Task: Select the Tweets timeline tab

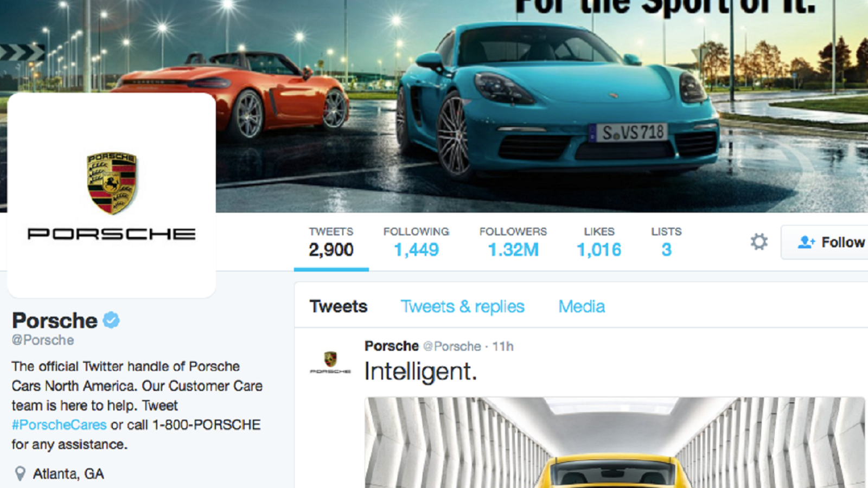Action: coord(339,306)
